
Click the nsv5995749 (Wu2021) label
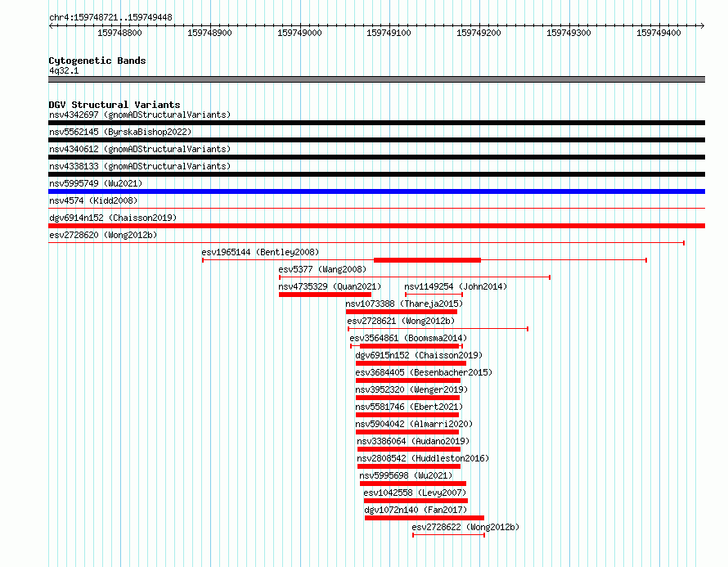click(96, 183)
